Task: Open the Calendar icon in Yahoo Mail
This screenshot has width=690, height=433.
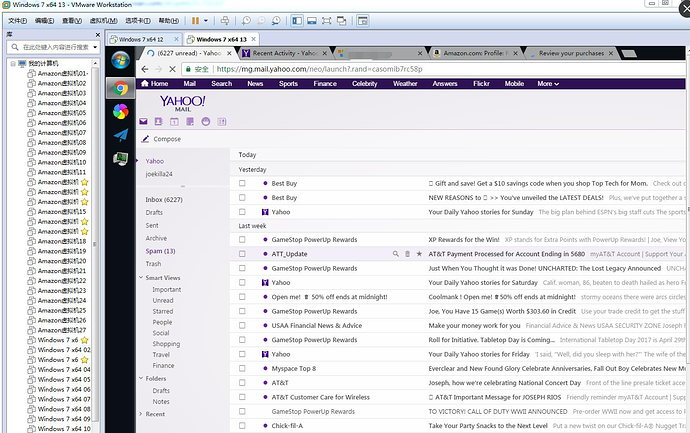Action: [175, 122]
